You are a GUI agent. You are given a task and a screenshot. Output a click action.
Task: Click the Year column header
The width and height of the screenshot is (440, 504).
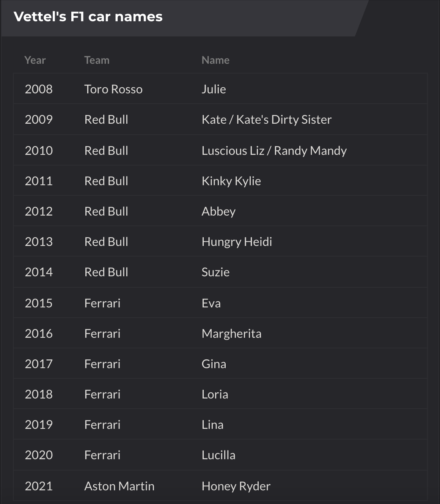(35, 60)
